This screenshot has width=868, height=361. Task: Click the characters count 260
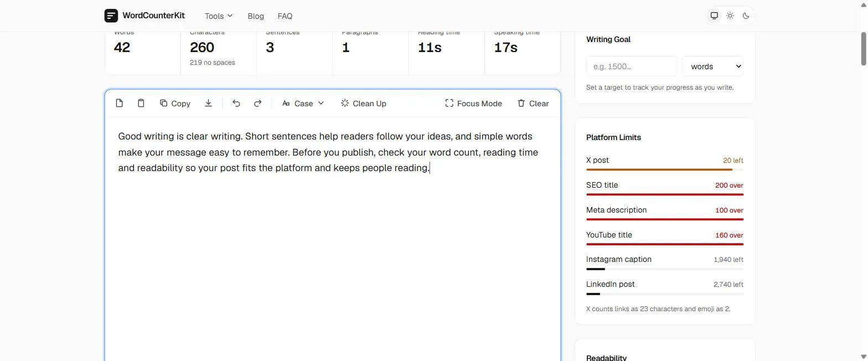202,48
